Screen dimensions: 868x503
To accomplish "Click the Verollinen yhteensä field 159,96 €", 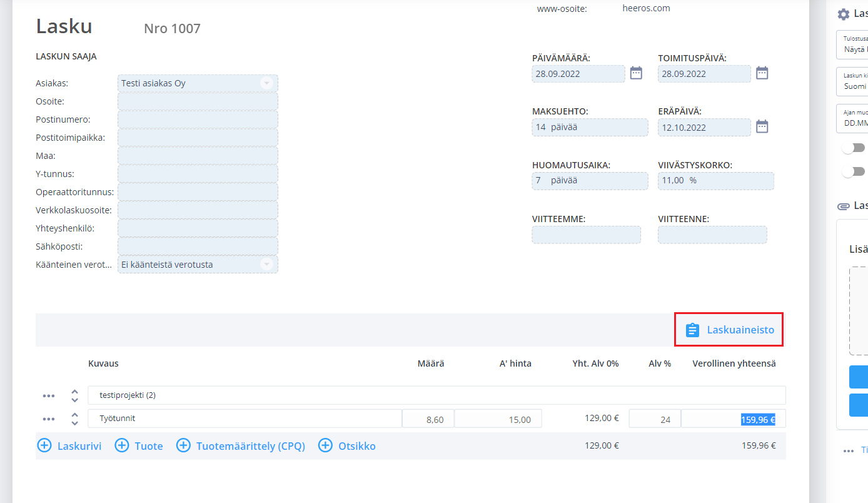I will (x=734, y=419).
